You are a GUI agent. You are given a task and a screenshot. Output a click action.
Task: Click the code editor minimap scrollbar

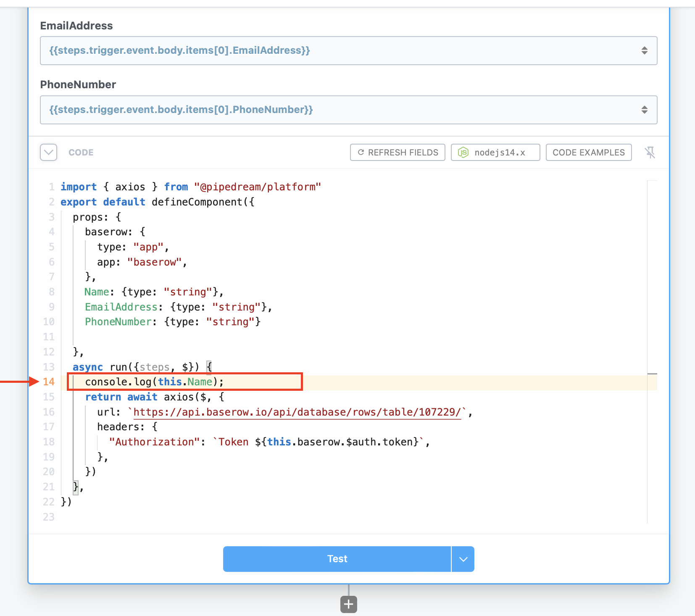tap(652, 351)
